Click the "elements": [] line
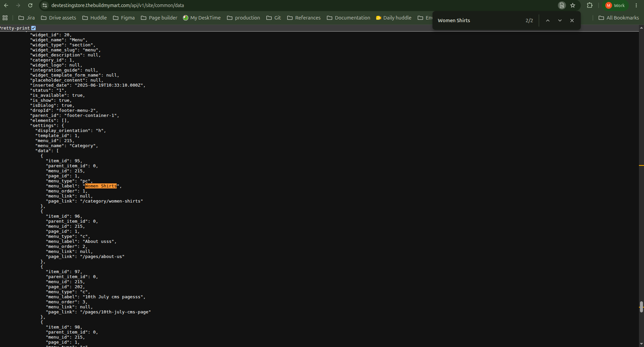 click(50, 121)
